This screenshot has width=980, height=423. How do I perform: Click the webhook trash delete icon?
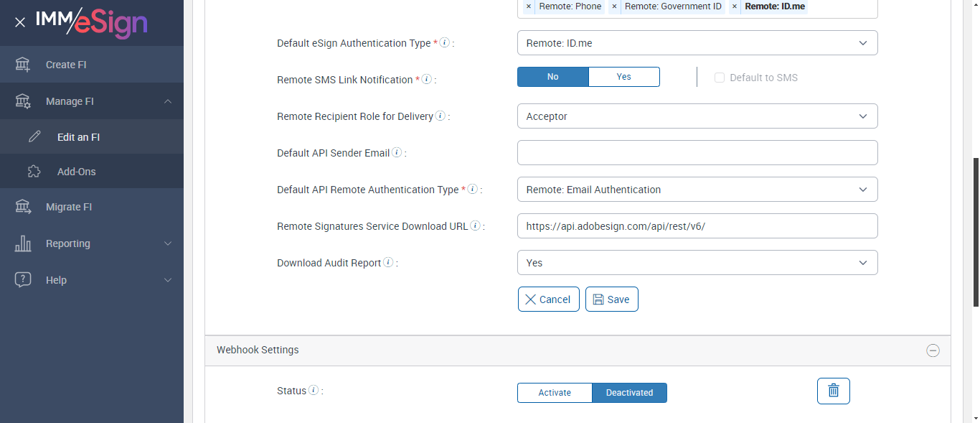(x=833, y=391)
